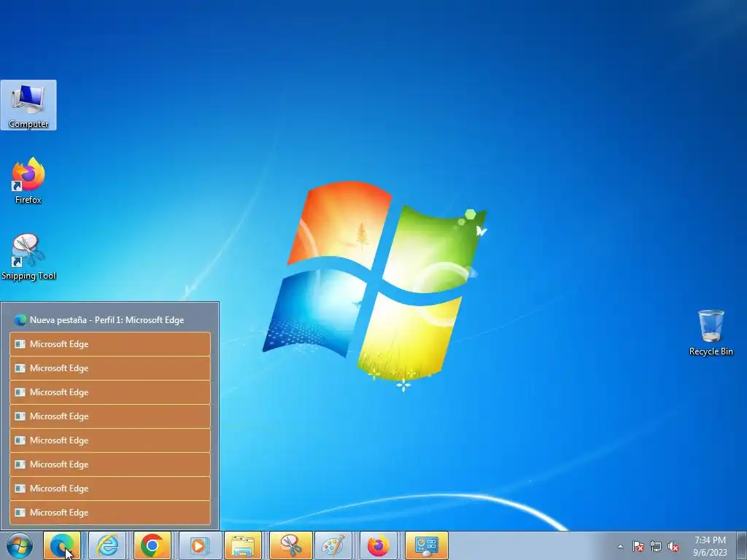Open the clock showing 7:34 PM

pos(710,546)
